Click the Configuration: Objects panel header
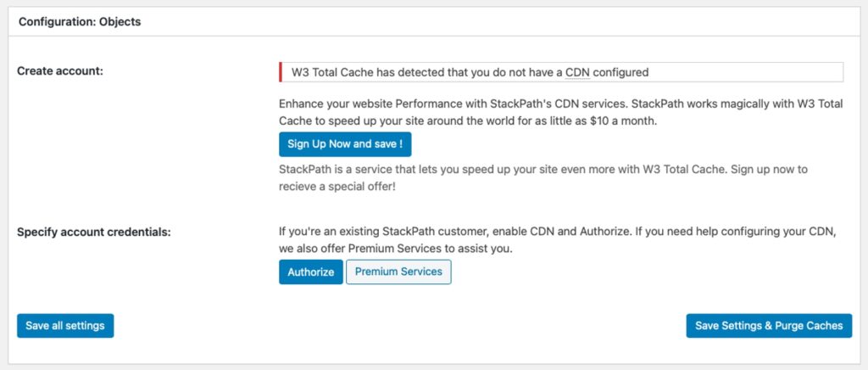The height and width of the screenshot is (370, 868). tap(80, 22)
